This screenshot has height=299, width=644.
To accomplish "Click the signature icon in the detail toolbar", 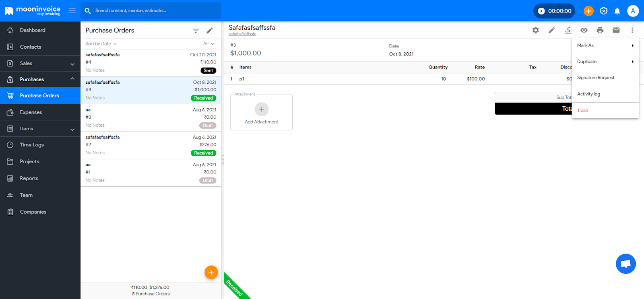I will 568,30.
